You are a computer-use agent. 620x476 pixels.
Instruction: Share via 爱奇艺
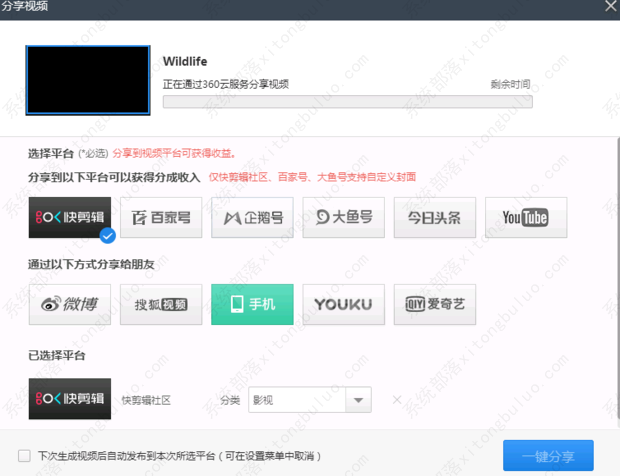click(x=435, y=304)
